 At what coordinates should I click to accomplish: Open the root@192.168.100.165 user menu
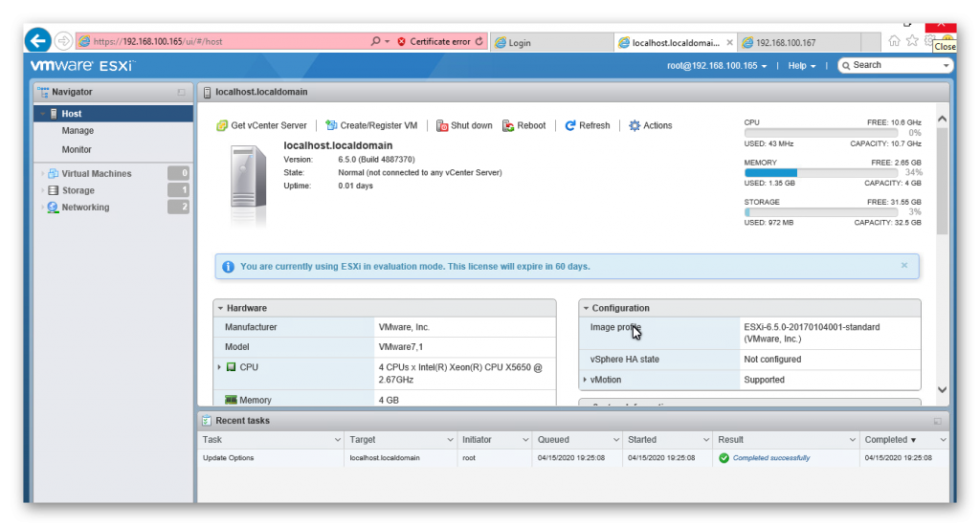tap(716, 66)
